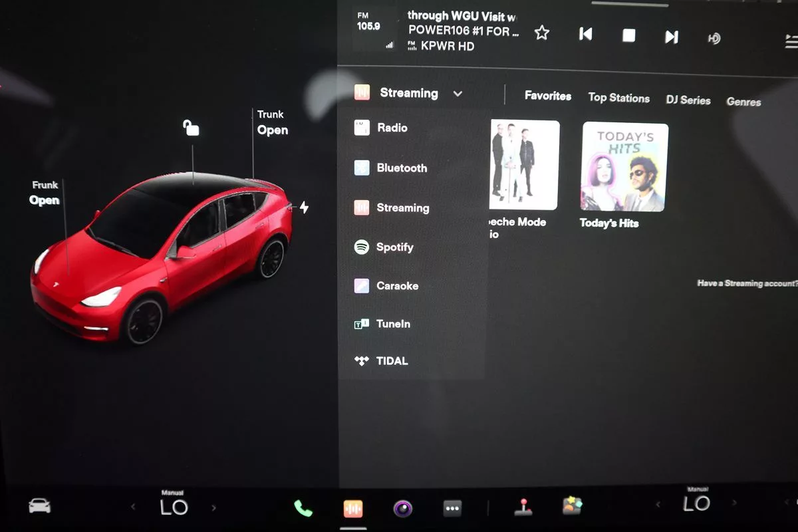Viewport: 798px width, 532px height.
Task: Open the Toybox icon in bottom bar
Action: [x=572, y=506]
